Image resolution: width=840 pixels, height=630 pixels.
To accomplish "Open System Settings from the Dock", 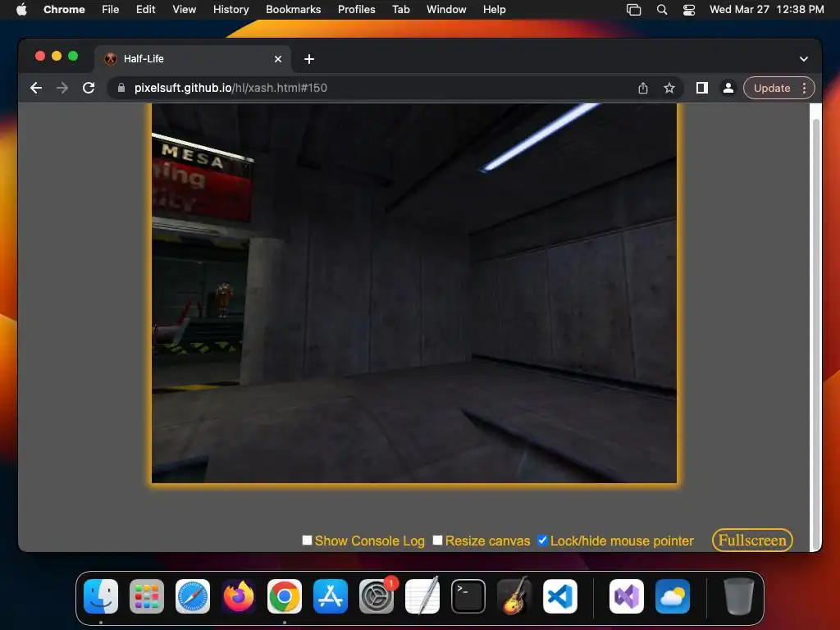I will [x=377, y=596].
